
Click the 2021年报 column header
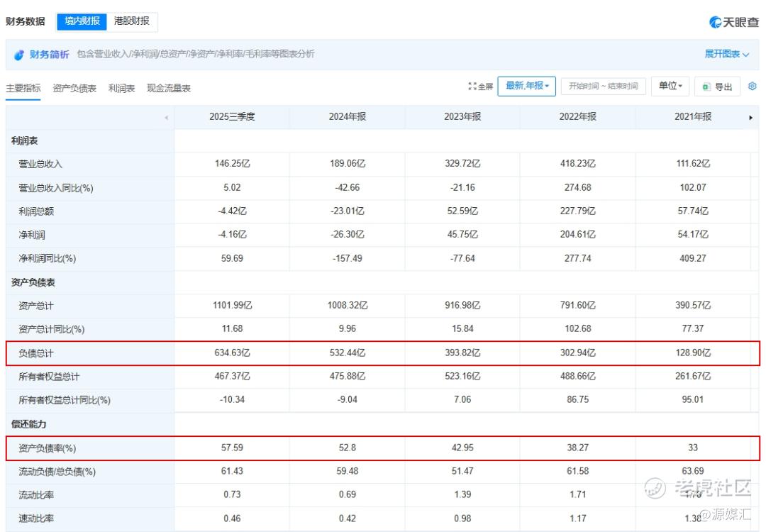tap(693, 117)
